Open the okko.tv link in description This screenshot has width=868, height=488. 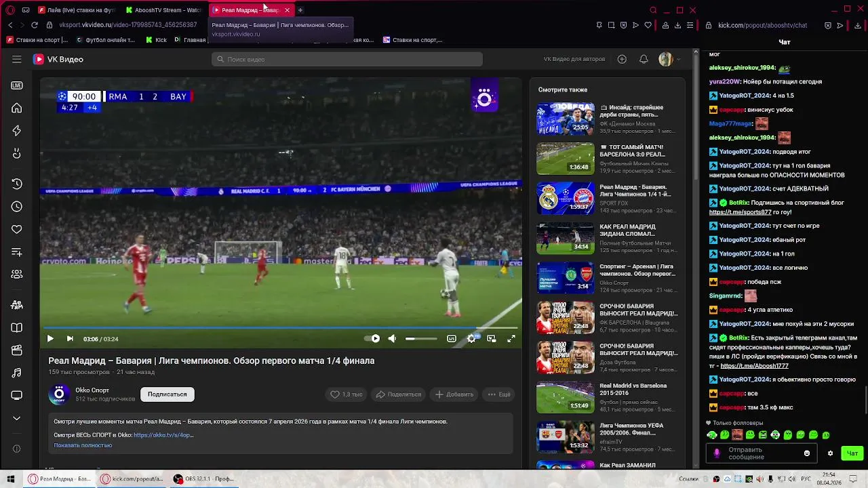[163, 435]
